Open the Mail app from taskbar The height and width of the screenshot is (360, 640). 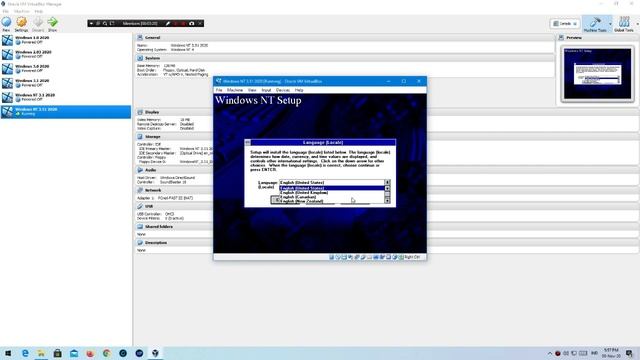tap(74, 353)
